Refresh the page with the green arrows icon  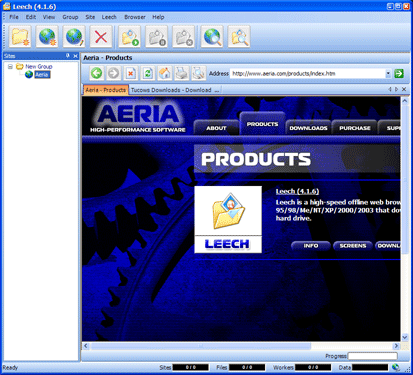click(148, 73)
